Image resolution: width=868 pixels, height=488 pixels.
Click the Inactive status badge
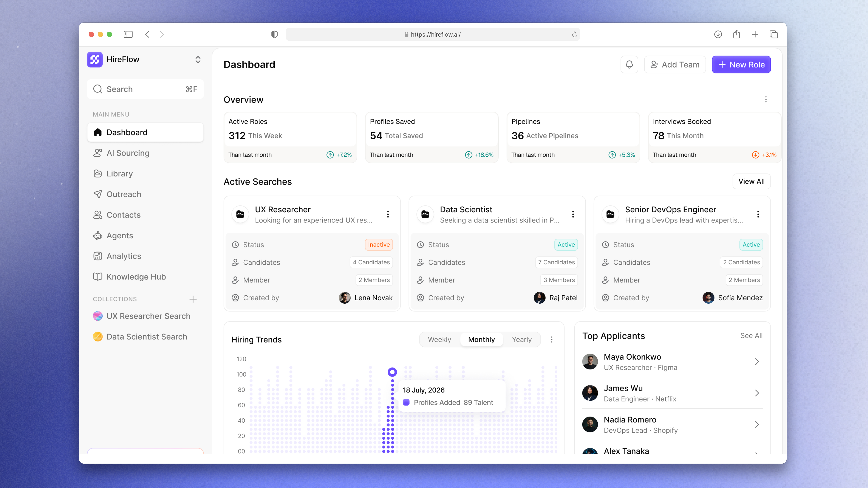click(x=379, y=244)
